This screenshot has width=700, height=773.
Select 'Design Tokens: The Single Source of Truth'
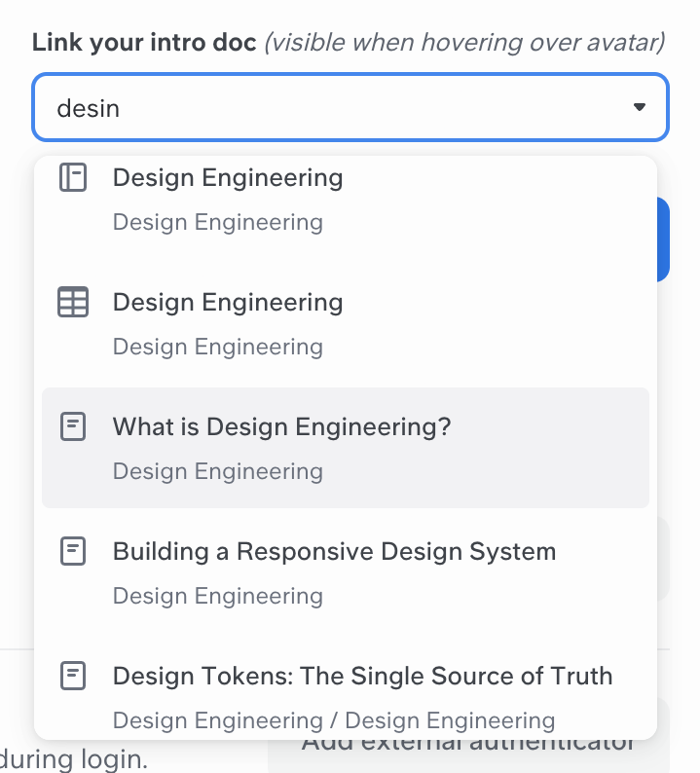[362, 676]
